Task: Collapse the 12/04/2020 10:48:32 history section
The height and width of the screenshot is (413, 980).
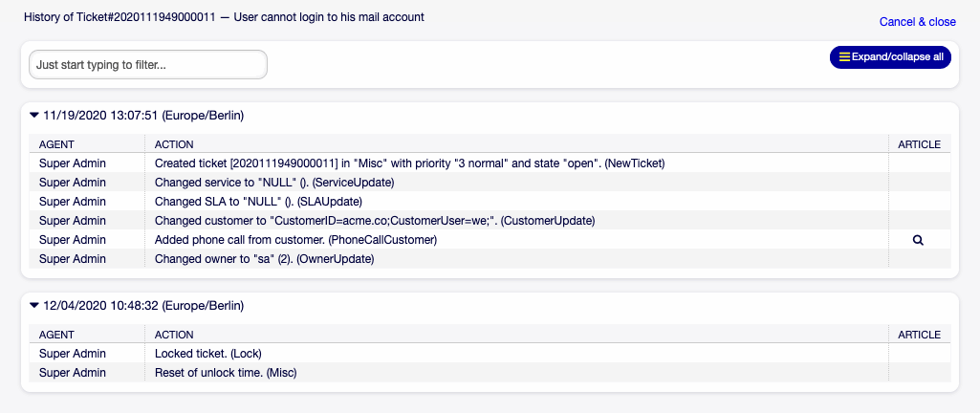Action: tap(34, 306)
